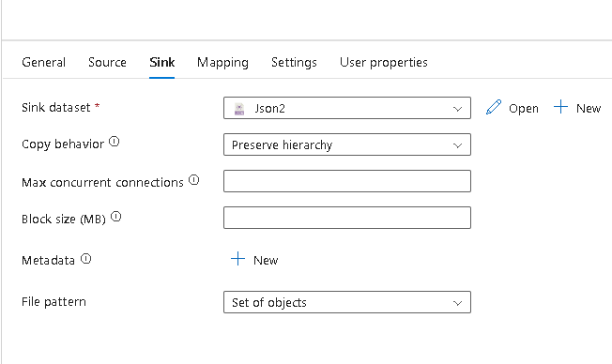Viewport: 612px width, 364px height.
Task: Expand the Sink dataset Json2 dropdown
Action: click(347, 108)
